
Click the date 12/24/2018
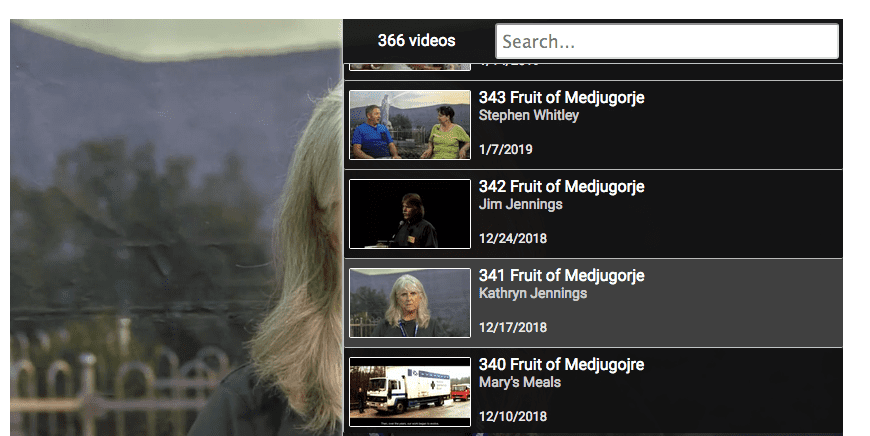tap(513, 239)
